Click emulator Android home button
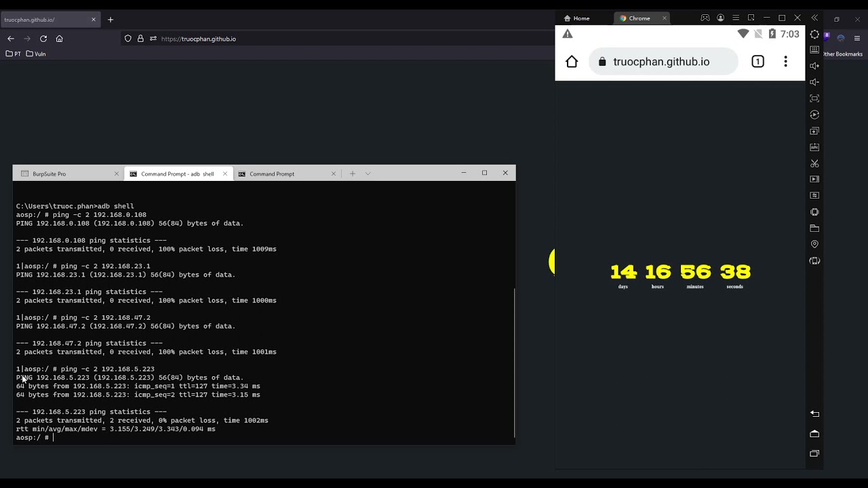This screenshot has height=488, width=868. coord(814,434)
